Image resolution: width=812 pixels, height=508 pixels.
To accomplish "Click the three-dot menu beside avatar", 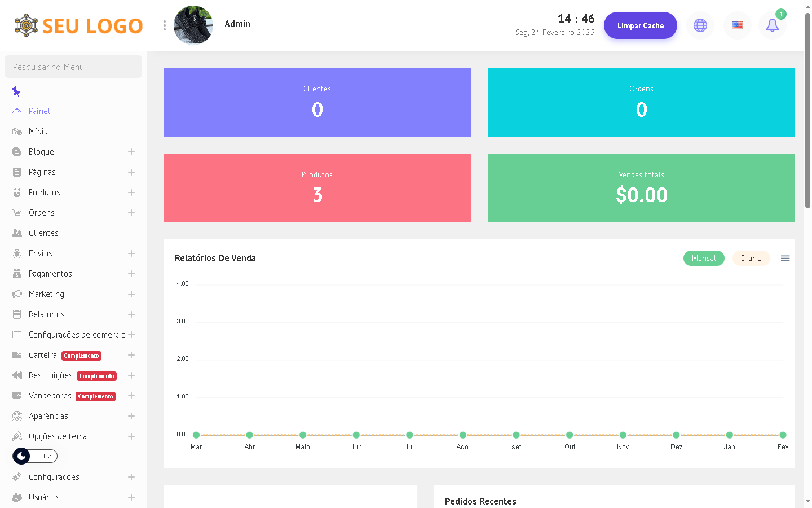I will click(165, 25).
